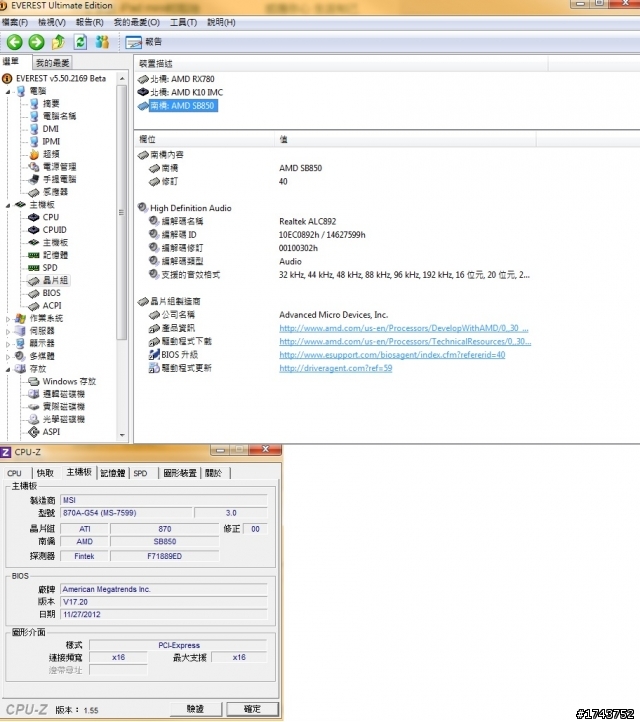Click the 驗證 button in CPU-Z

coord(196,709)
